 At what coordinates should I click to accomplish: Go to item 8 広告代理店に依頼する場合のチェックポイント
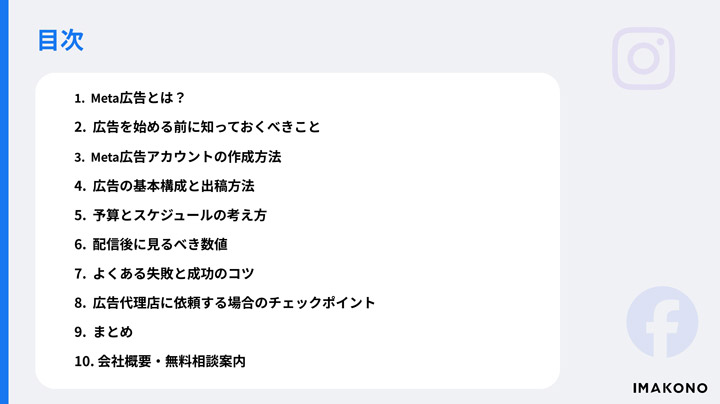[225, 303]
